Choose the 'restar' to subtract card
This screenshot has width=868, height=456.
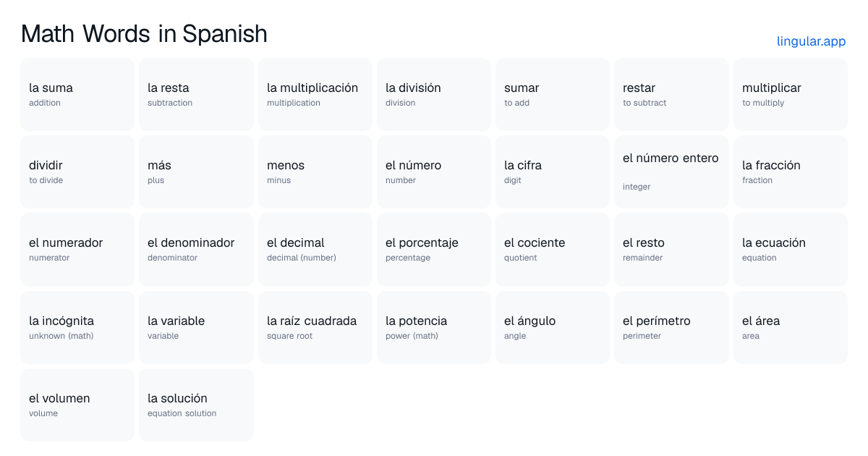coord(671,94)
